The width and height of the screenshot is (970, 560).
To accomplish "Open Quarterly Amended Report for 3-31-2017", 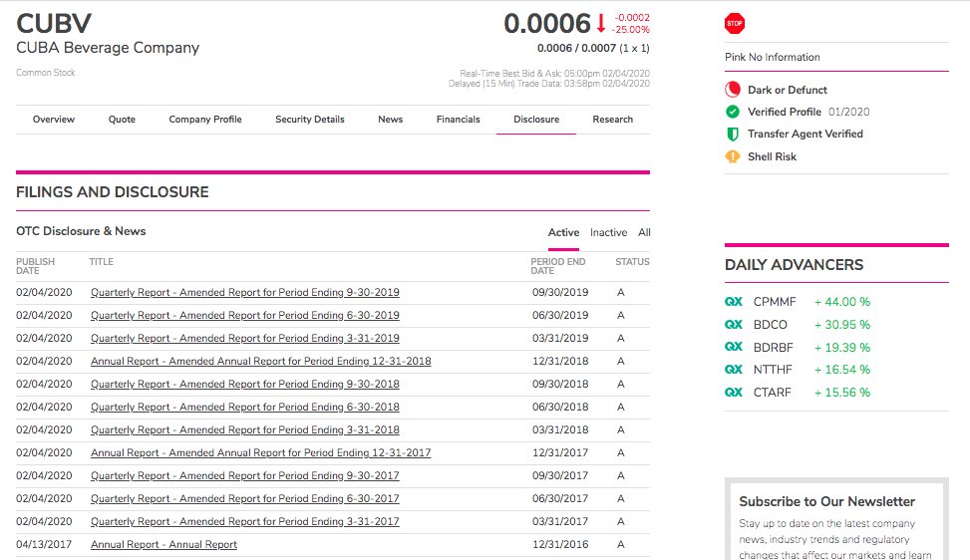I will tap(245, 521).
